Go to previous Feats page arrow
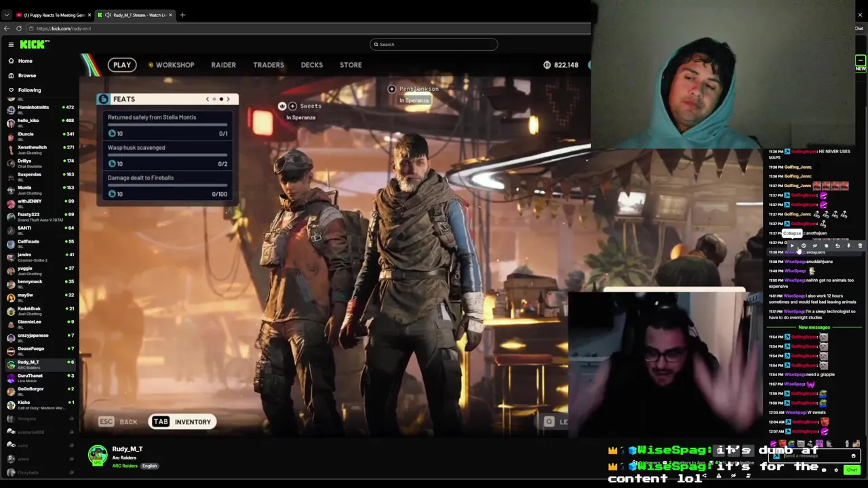This screenshot has height=488, width=868. coord(208,99)
